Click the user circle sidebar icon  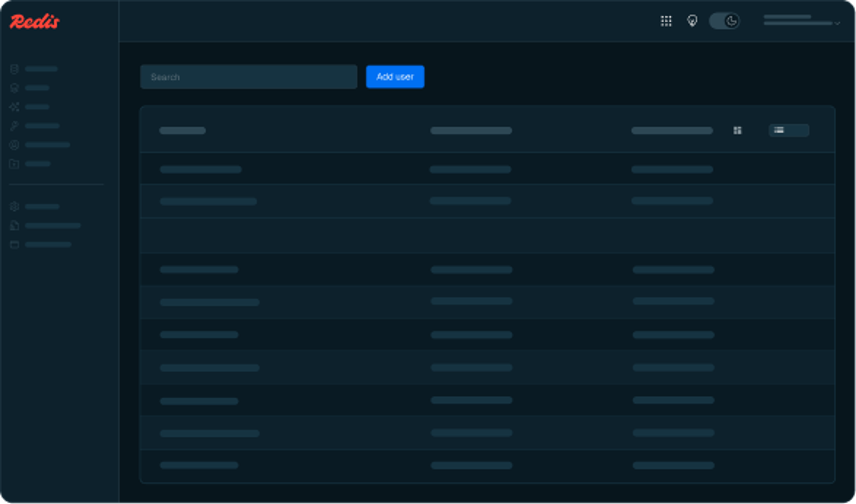[14, 145]
